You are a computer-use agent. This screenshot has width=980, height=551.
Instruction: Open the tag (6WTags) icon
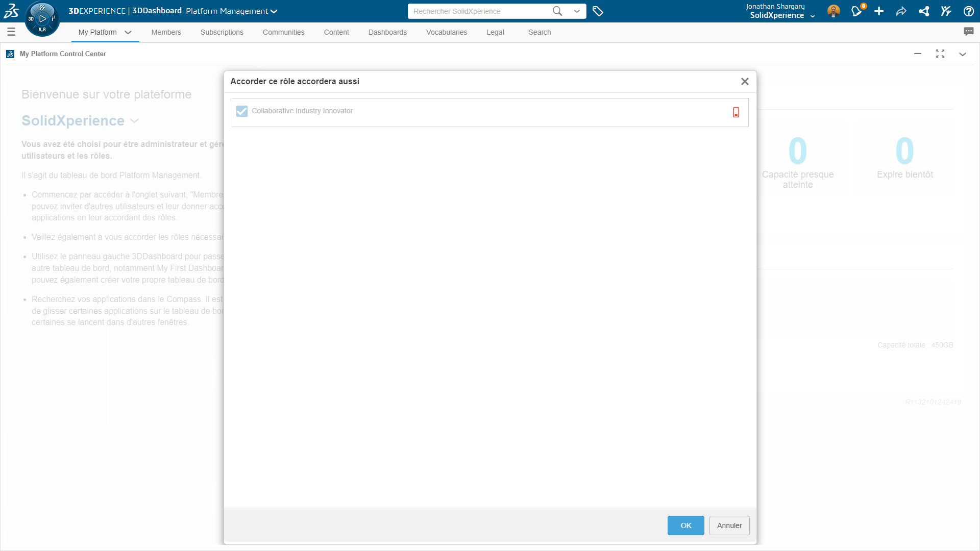(598, 11)
